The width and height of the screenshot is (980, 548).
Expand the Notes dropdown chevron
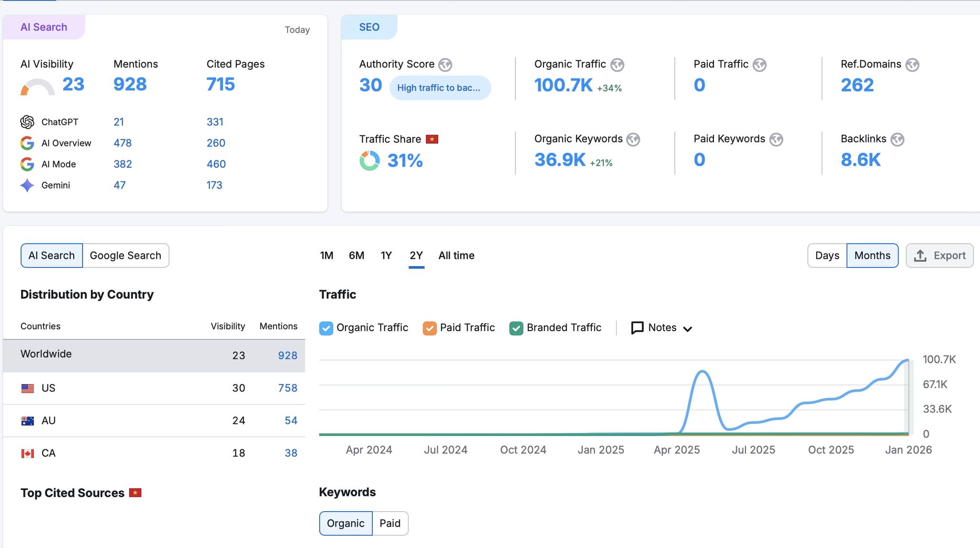pyautogui.click(x=688, y=329)
